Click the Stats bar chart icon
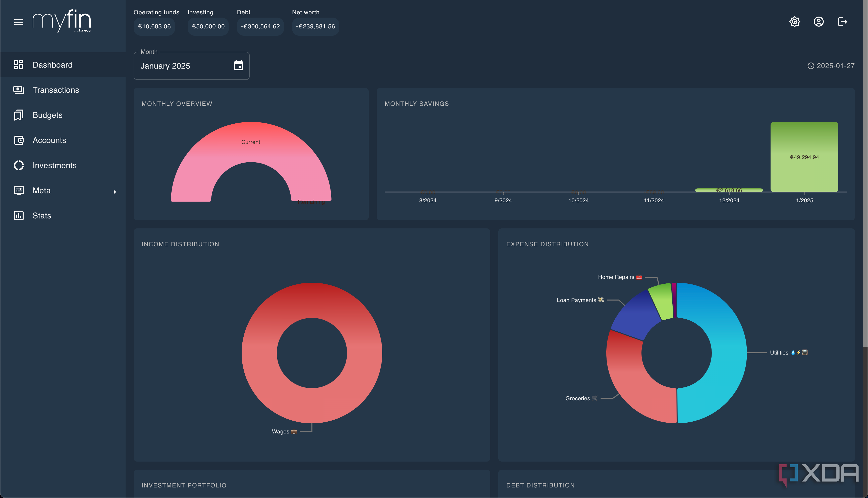This screenshot has height=498, width=868. tap(19, 216)
